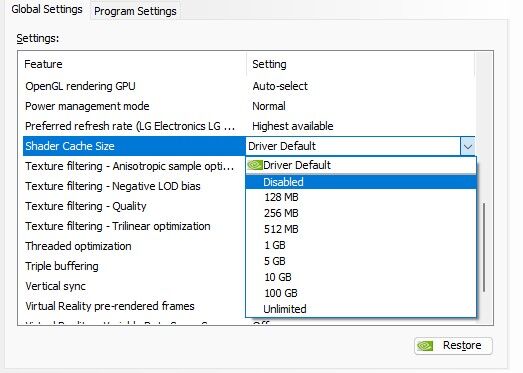
Task: Choose the 128 MB cache size option
Action: tap(361, 197)
